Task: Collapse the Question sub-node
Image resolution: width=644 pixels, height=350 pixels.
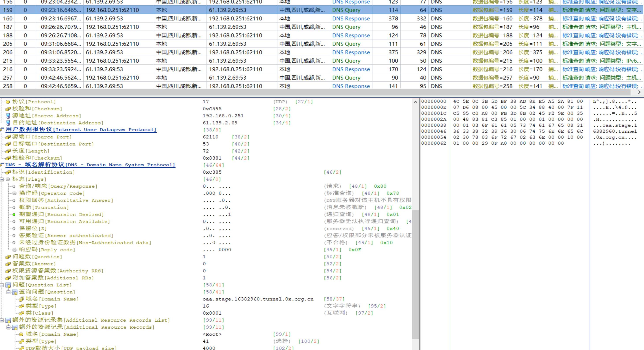Action: (8, 292)
